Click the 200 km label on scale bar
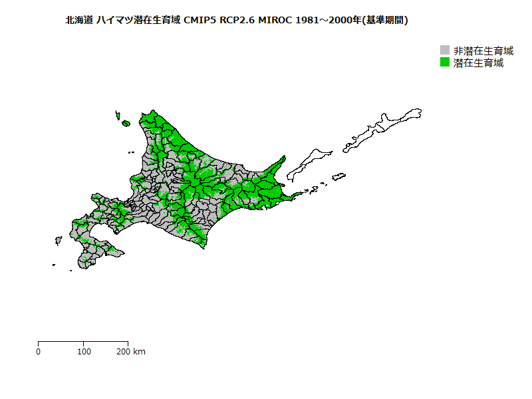The width and height of the screenshot is (532, 399). click(x=131, y=351)
